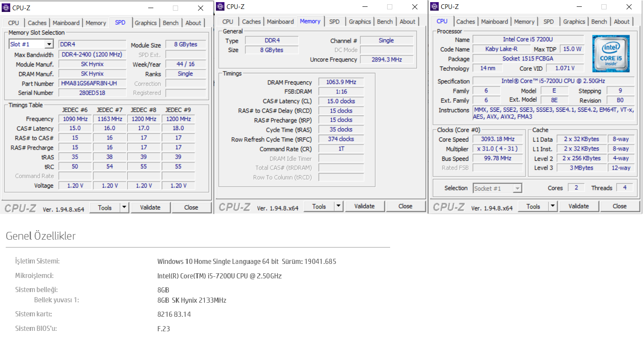Image resolution: width=644 pixels, height=353 pixels.
Task: Open the Graphics tab in the left CPU-Z window
Action: (x=146, y=23)
